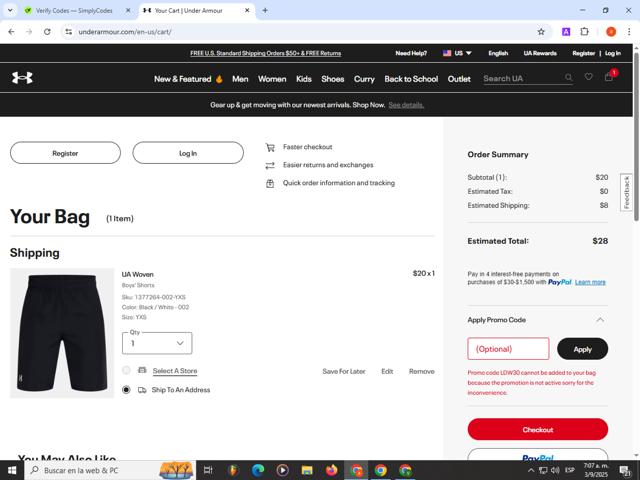Click the Windows taskbar search box

click(x=110, y=470)
